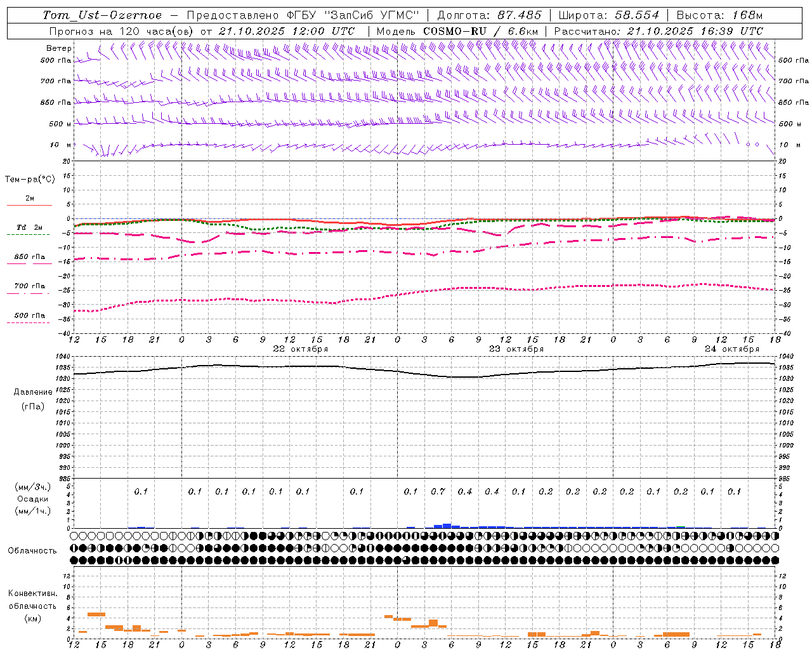The image size is (812, 650).
Task: Click the 1040 value on left pressure axis
Action: (62, 357)
